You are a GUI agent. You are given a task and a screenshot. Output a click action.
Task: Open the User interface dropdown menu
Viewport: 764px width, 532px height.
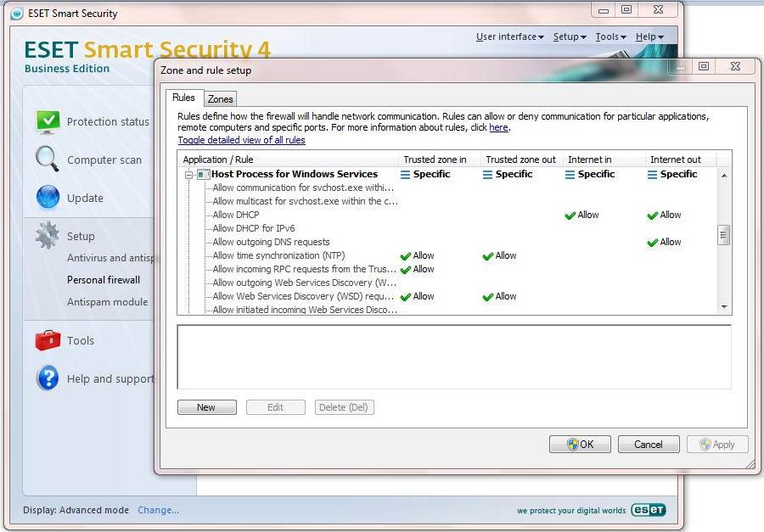[509, 36]
